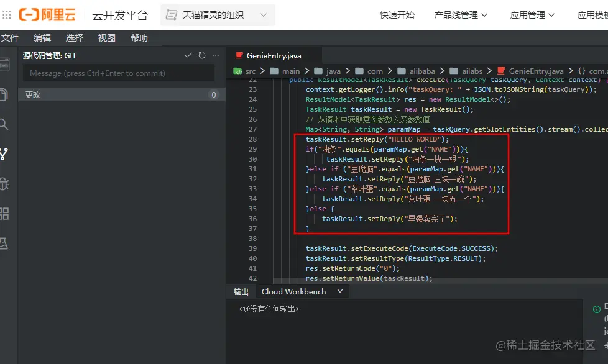Click the GenieEntry.java breadcrumb item
608x364 pixels.
coord(530,71)
